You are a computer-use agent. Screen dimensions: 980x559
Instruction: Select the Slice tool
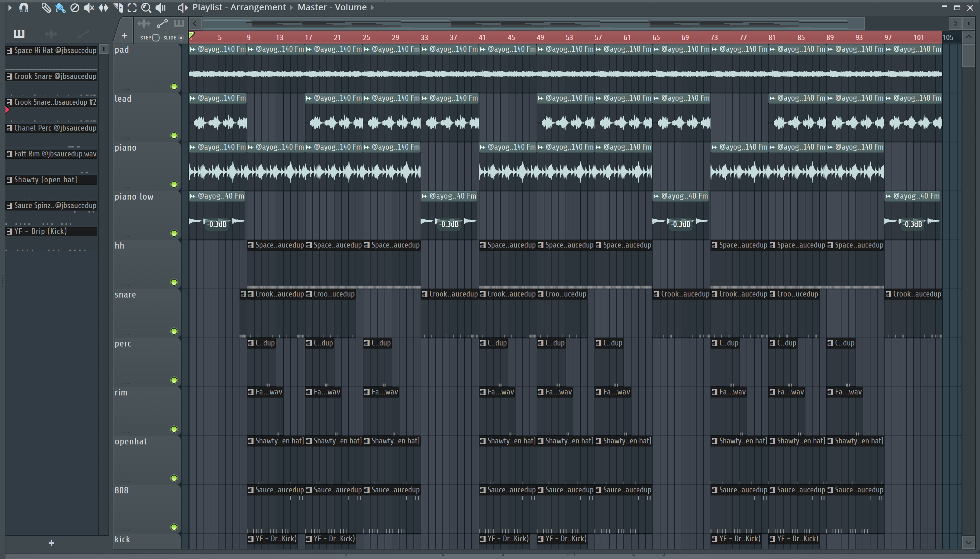pyautogui.click(x=118, y=8)
